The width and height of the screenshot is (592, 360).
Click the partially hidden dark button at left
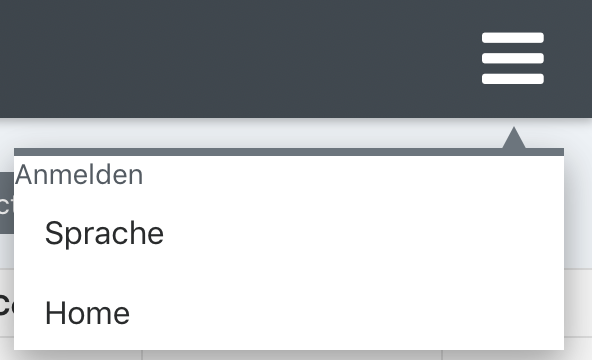click(7, 203)
